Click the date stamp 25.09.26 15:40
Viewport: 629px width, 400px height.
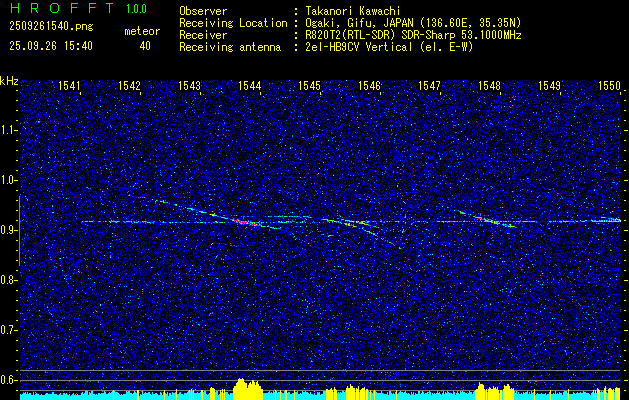click(x=51, y=46)
